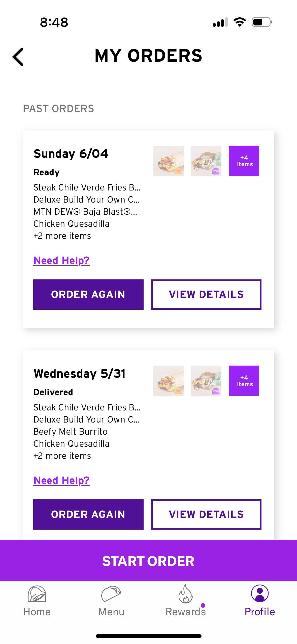Screen dimensions: 297x644
Task: Tap the back arrow icon
Action: point(18,57)
